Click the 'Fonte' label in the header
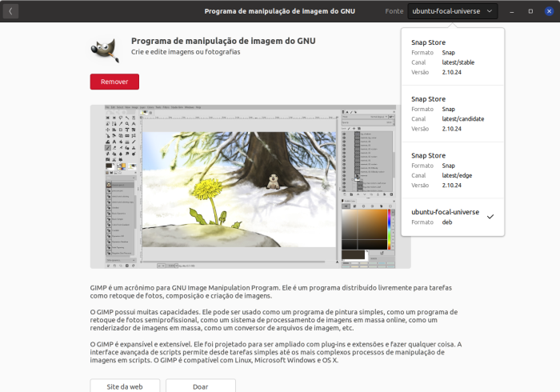Image resolution: width=560 pixels, height=392 pixels. (394, 11)
